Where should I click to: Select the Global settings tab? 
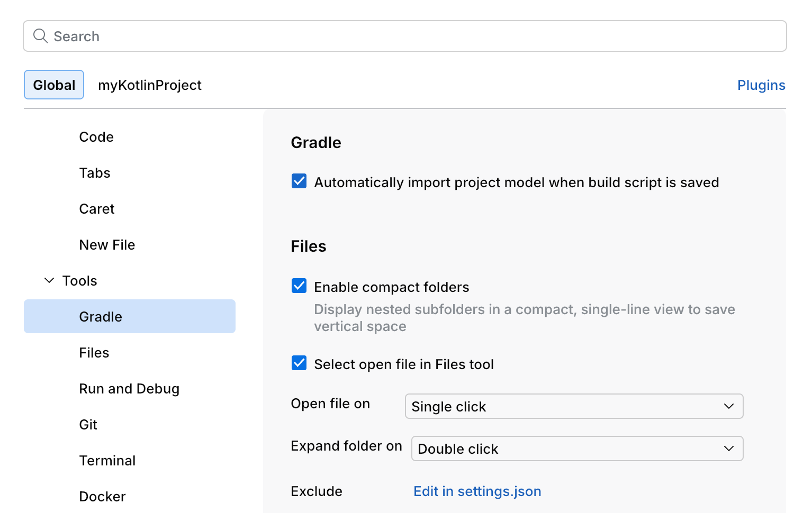[x=53, y=85]
